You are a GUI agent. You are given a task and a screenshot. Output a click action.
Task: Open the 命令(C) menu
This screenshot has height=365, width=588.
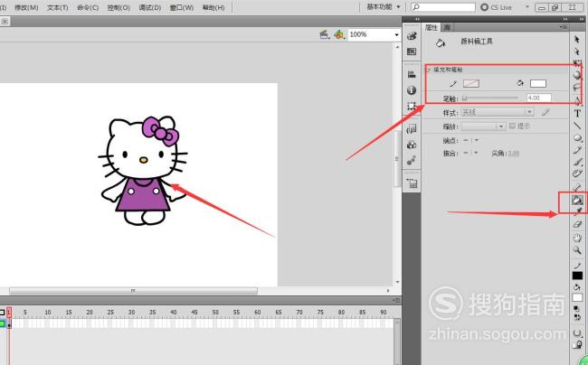coord(88,7)
